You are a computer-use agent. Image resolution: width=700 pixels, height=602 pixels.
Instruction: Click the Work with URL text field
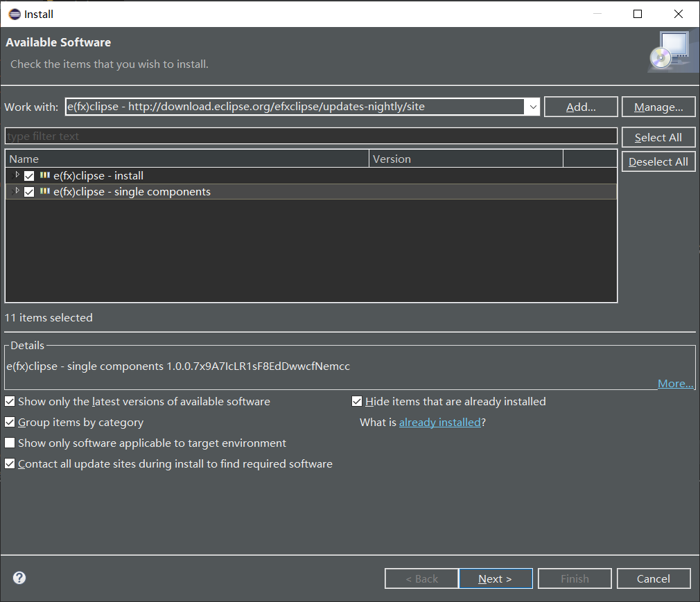(295, 107)
